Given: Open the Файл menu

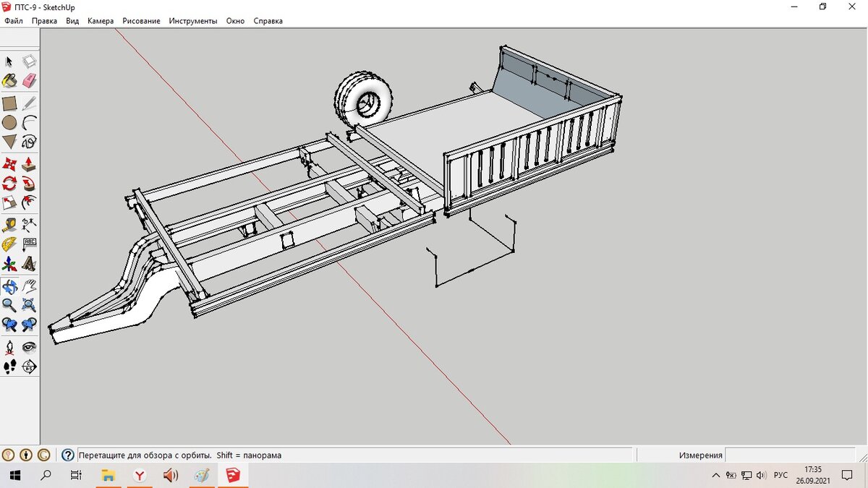Looking at the screenshot, I should point(14,21).
